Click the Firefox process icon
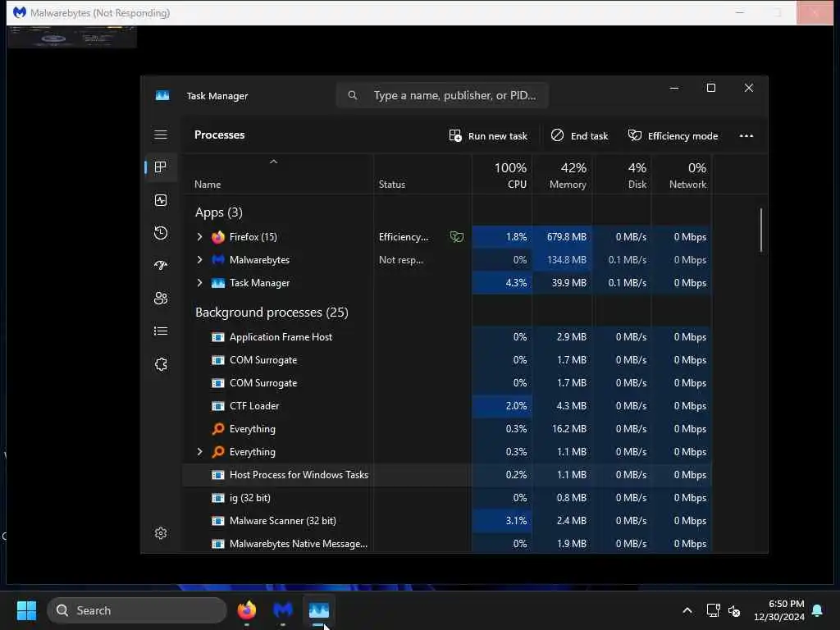This screenshot has height=630, width=840. coord(218,237)
